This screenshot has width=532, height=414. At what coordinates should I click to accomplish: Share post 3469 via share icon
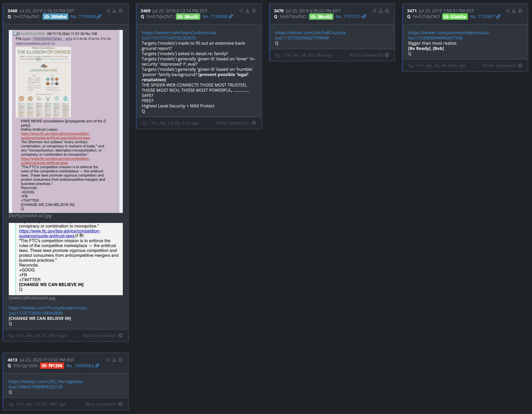click(x=241, y=11)
